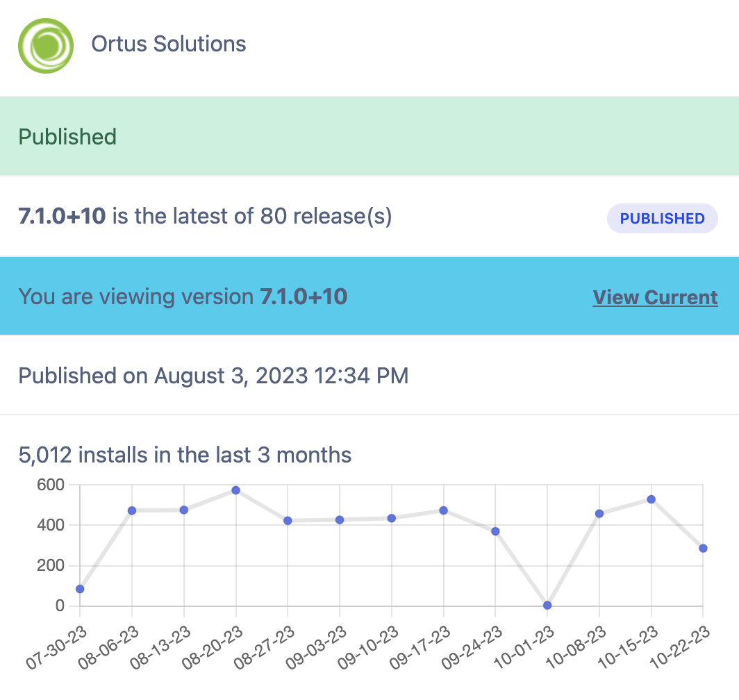This screenshot has width=739, height=700.
Task: Select the 08-06-23 data point on chart
Action: pyautogui.click(x=132, y=510)
